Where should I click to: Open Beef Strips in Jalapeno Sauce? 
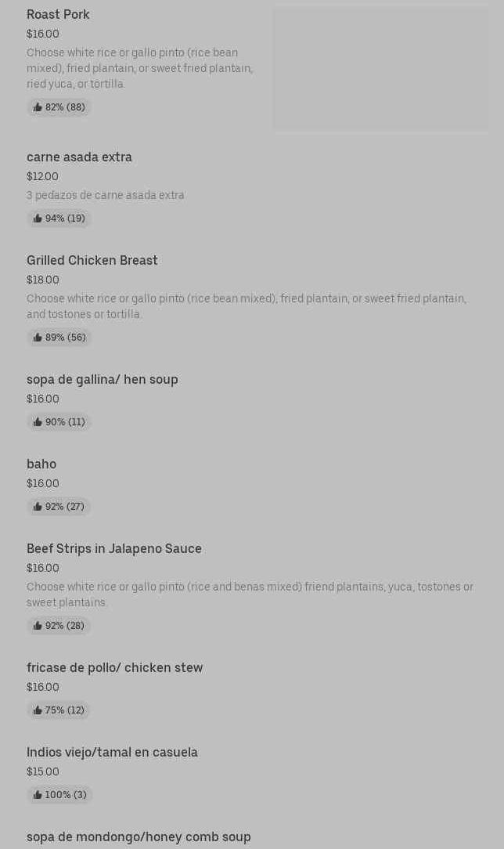(113, 548)
